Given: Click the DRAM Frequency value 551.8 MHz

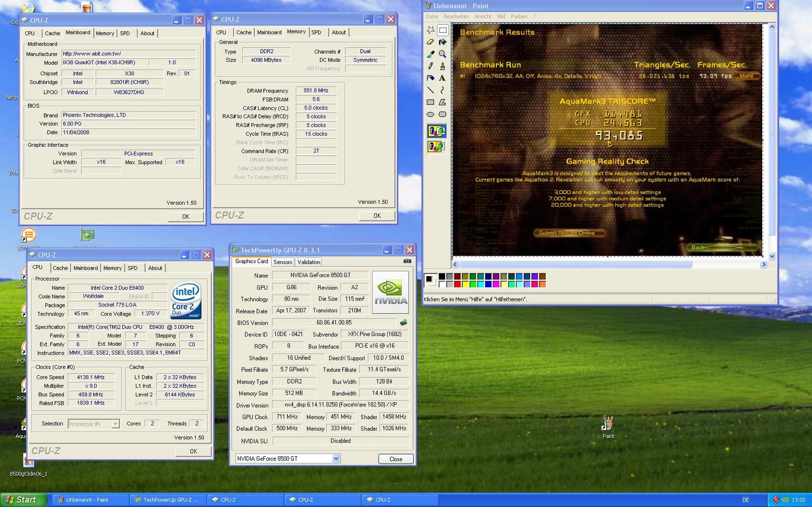Looking at the screenshot, I should click(316, 91).
